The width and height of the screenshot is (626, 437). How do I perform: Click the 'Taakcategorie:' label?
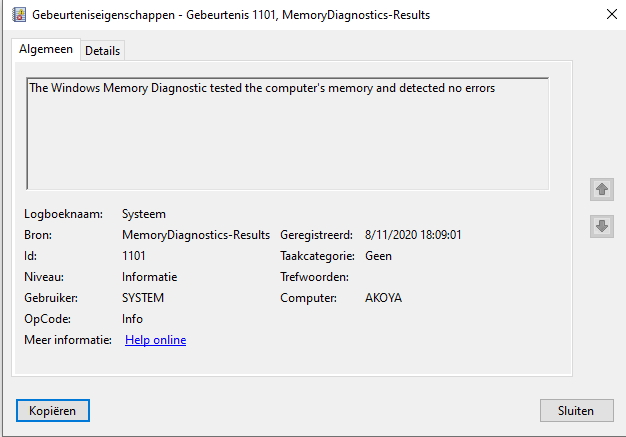point(317,256)
